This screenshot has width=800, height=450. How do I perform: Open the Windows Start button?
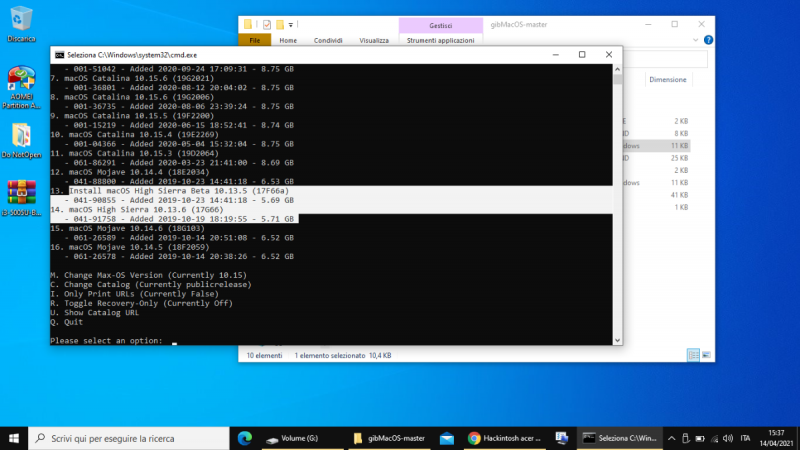coord(14,438)
